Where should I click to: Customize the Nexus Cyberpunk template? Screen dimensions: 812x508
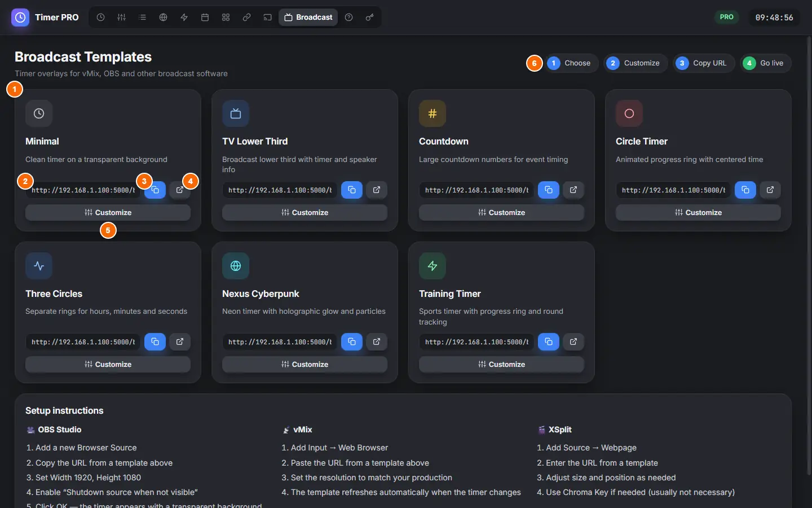click(304, 365)
